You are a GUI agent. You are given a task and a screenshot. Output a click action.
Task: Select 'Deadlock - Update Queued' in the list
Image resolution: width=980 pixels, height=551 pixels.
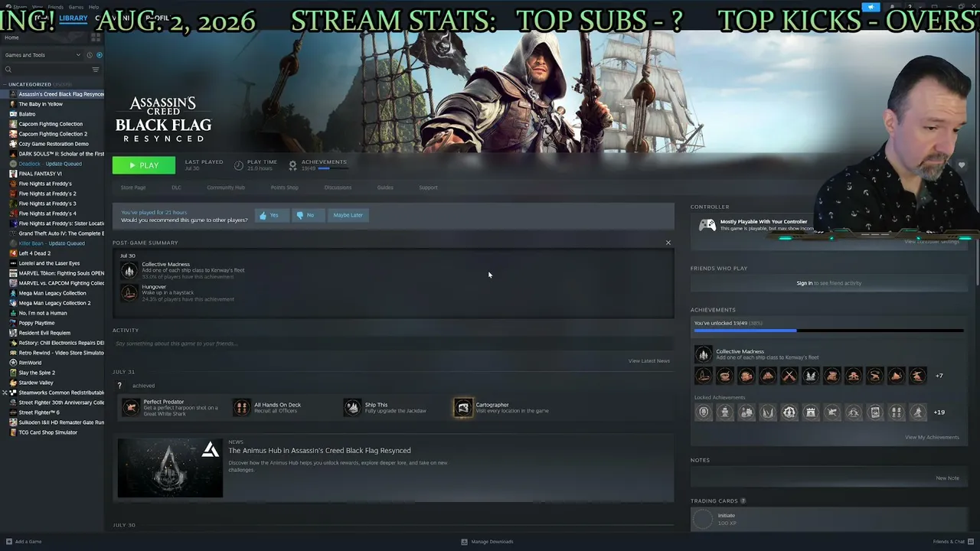point(51,164)
